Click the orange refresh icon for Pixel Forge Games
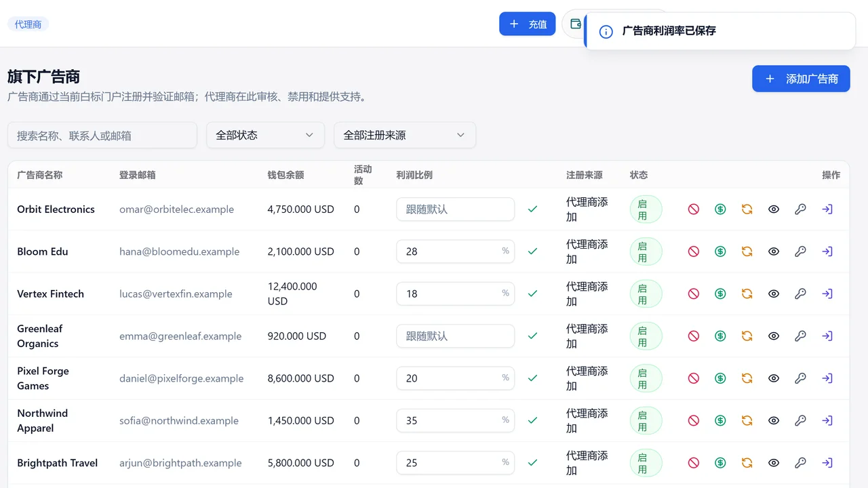This screenshot has height=488, width=868. point(747,378)
